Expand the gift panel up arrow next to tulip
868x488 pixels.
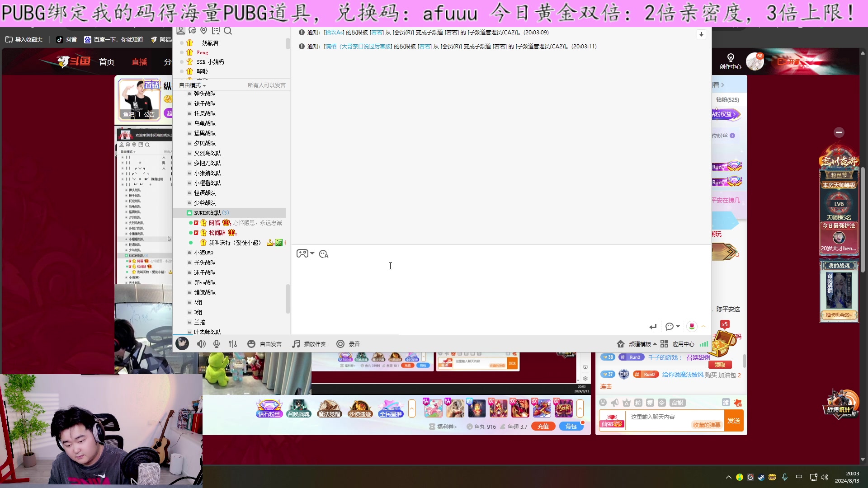pos(703,326)
